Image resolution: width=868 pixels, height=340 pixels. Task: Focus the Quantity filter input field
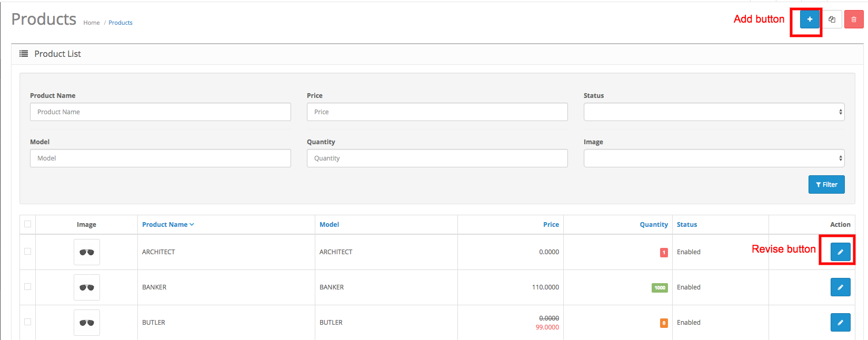[437, 158]
